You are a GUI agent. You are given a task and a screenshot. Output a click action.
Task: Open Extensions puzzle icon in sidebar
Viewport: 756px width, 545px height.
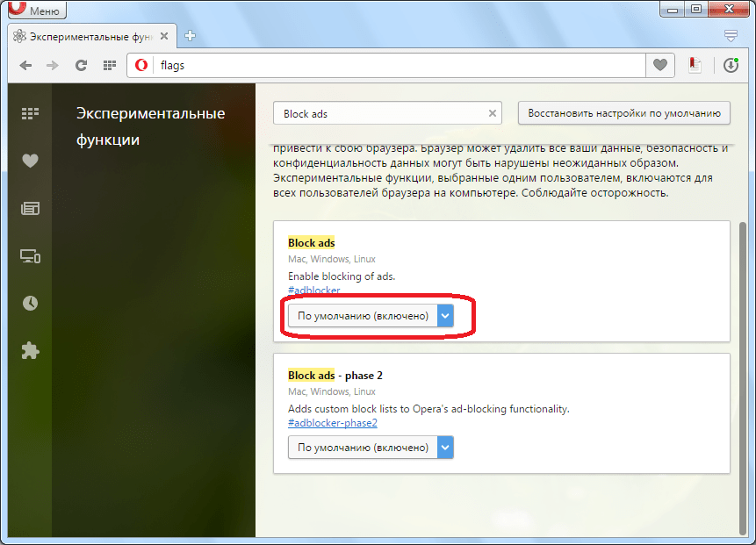tap(31, 350)
